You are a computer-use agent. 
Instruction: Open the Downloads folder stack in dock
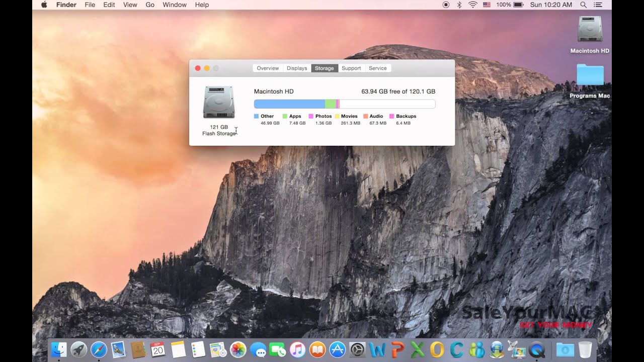[x=565, y=349]
